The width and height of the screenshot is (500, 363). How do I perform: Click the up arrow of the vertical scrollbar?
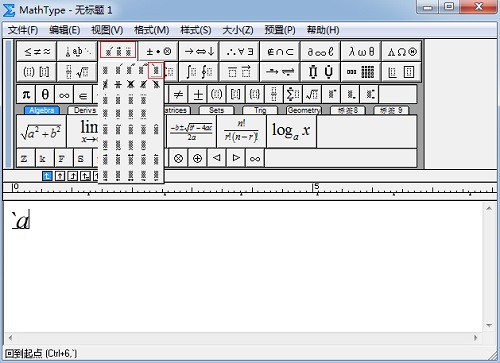point(489,208)
